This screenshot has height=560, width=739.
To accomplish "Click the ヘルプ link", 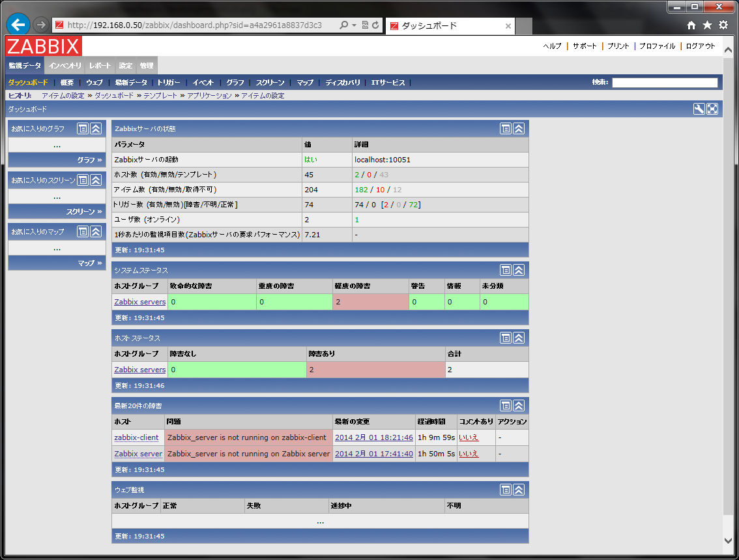I will tap(553, 46).
